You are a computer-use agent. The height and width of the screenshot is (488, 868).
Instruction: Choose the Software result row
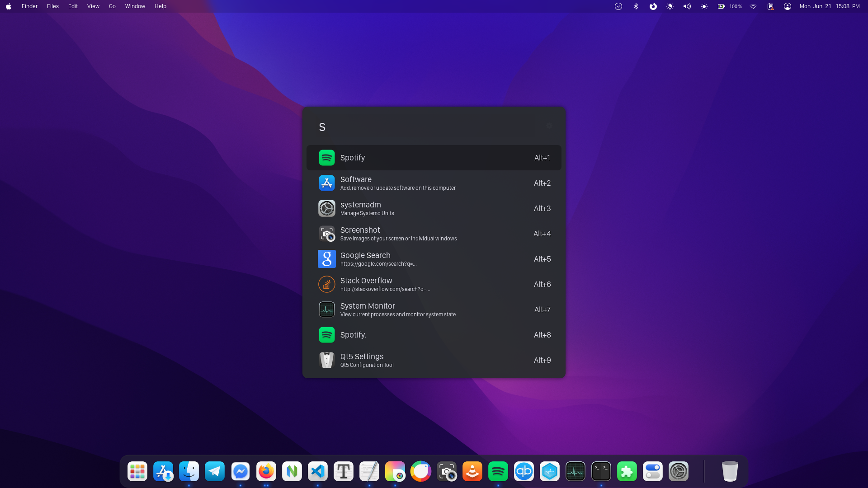(434, 183)
